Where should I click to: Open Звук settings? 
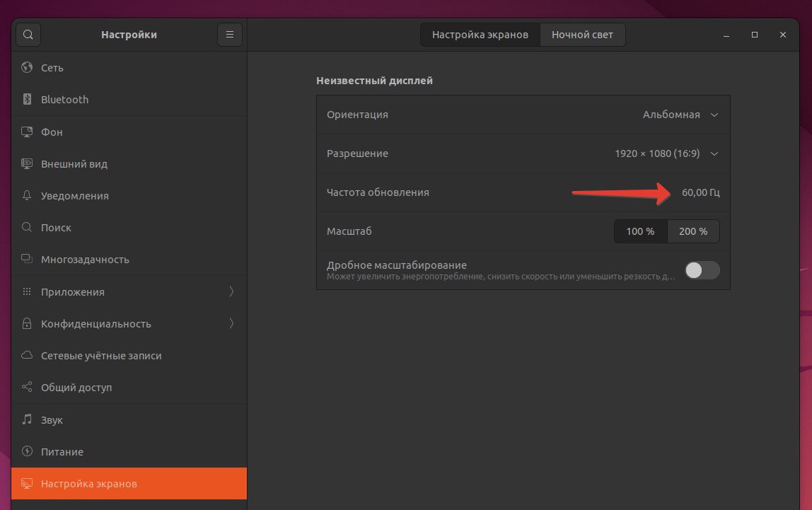[129, 420]
